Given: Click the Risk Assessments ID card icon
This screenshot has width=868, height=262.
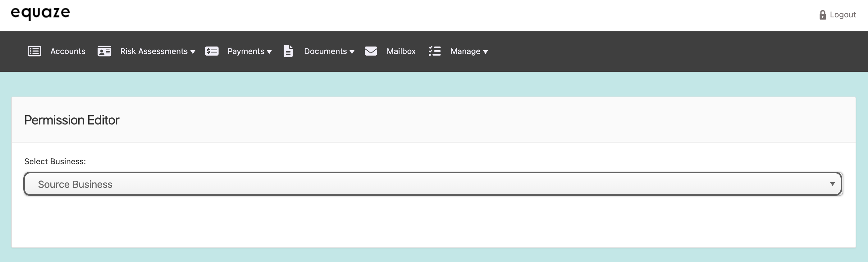Looking at the screenshot, I should [x=104, y=51].
